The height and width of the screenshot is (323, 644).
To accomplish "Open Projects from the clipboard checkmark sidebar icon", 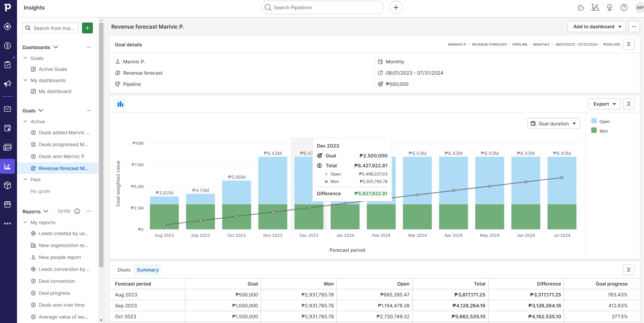I will click(x=7, y=65).
